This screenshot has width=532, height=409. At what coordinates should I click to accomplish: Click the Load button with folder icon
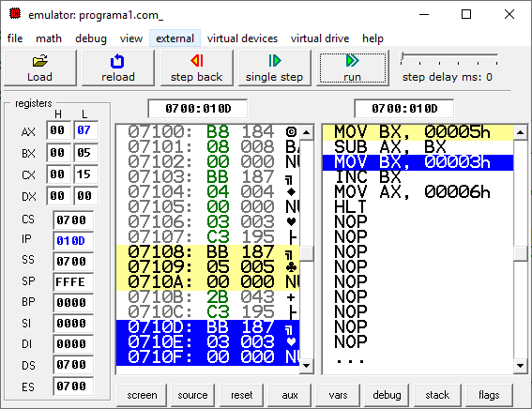pyautogui.click(x=40, y=68)
